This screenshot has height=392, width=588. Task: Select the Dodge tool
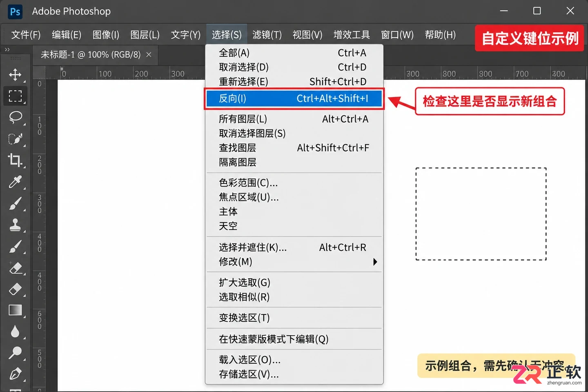15,353
